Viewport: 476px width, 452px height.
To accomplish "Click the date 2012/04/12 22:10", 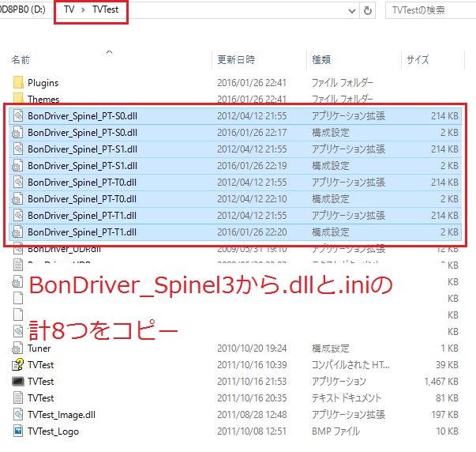I will click(252, 199).
